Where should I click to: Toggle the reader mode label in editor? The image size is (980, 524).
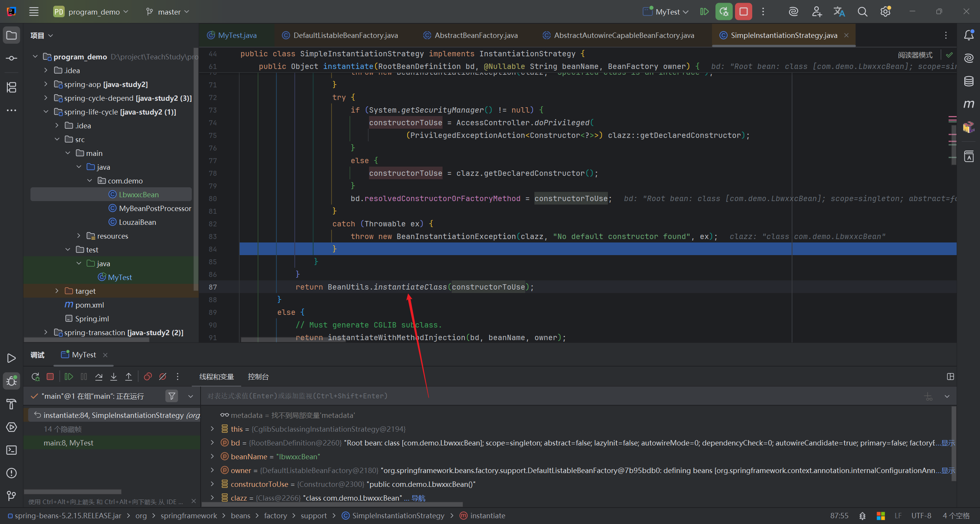[x=915, y=55]
